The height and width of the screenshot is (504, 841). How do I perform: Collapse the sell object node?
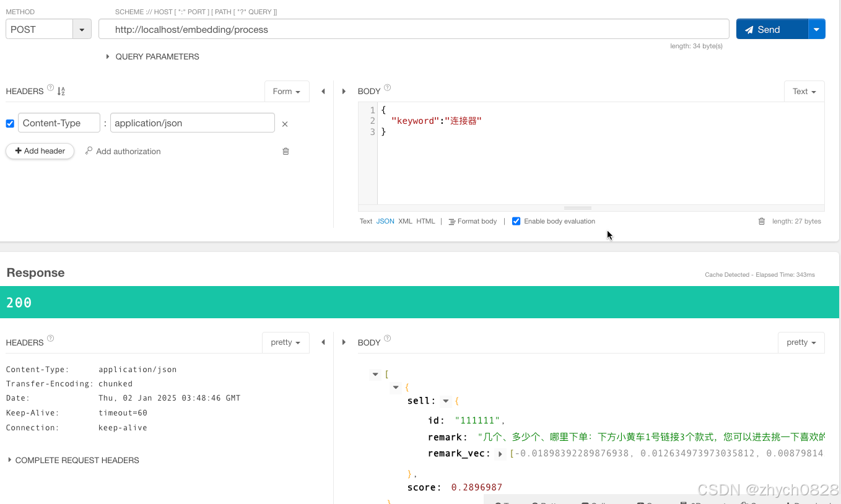pos(445,401)
